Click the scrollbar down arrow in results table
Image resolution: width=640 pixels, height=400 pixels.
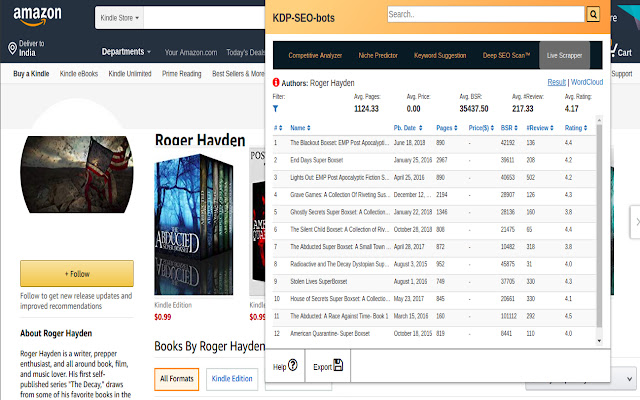[599, 341]
